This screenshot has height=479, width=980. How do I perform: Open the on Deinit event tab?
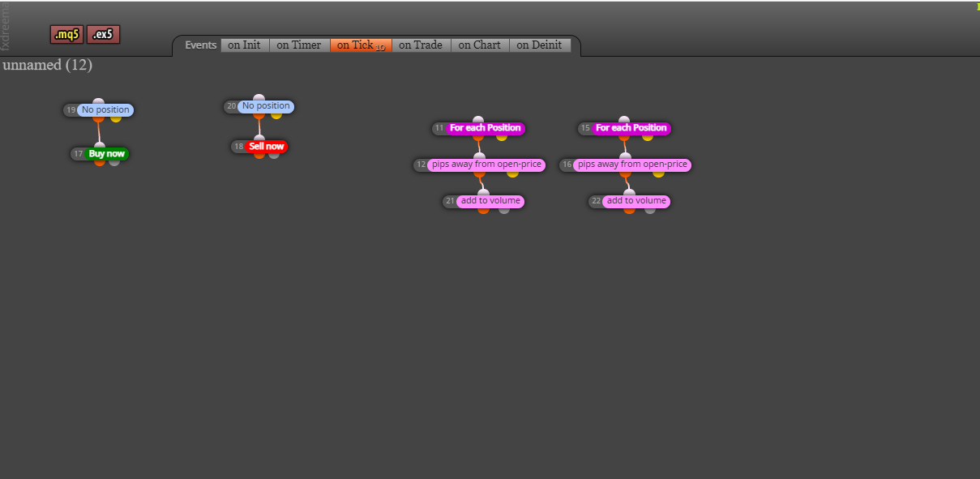click(540, 45)
